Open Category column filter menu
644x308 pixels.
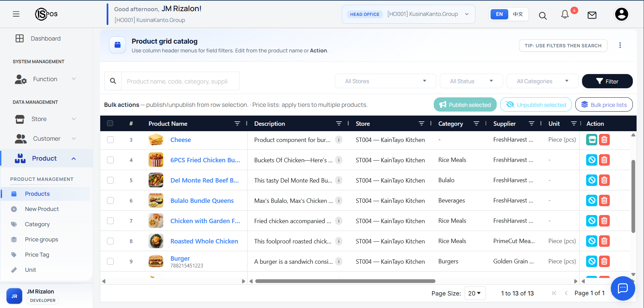(476, 123)
